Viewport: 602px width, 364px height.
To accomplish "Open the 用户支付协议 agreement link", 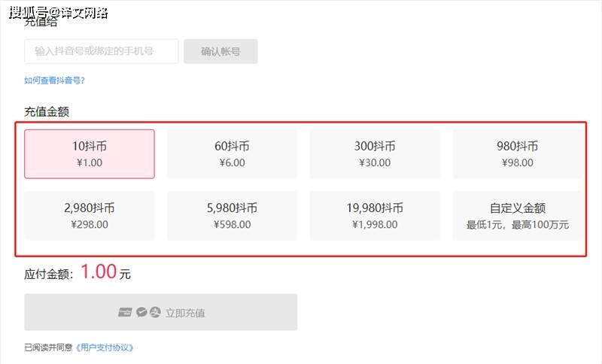I will 104,347.
